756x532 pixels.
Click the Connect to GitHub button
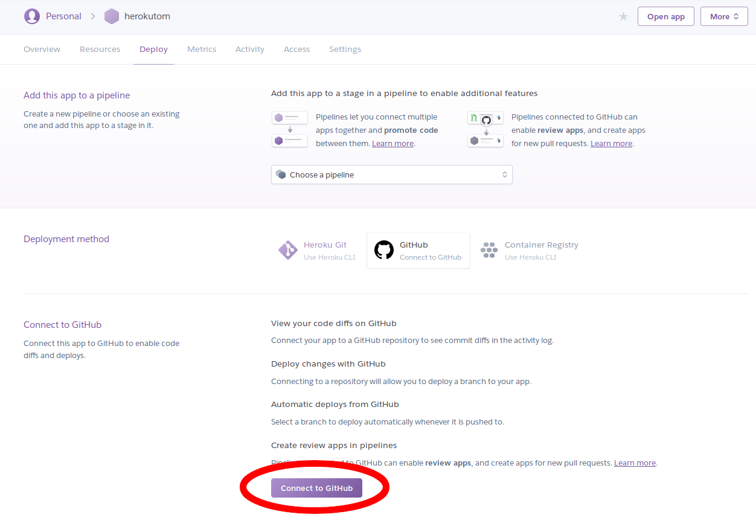[x=316, y=488]
